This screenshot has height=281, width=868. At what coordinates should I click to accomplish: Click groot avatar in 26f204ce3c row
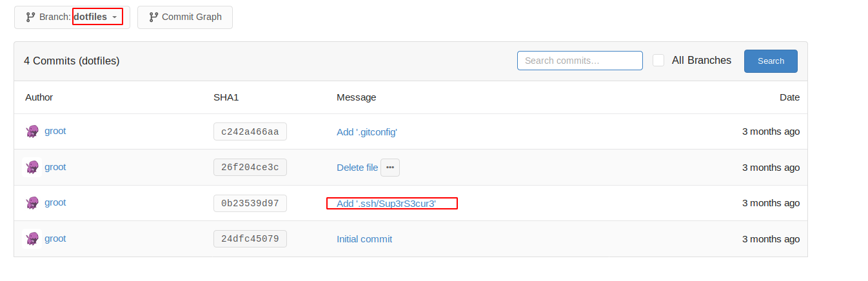[x=32, y=168]
